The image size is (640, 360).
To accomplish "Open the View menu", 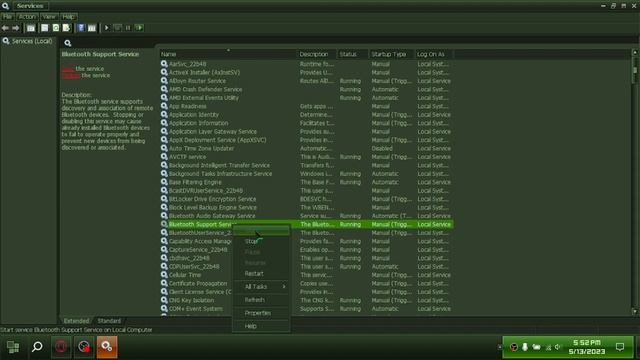I will (x=49, y=17).
